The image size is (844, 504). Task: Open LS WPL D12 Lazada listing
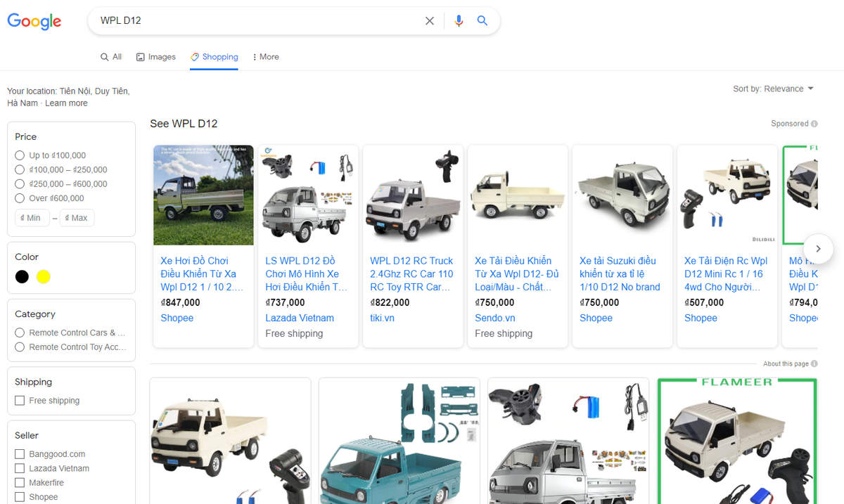tap(307, 274)
